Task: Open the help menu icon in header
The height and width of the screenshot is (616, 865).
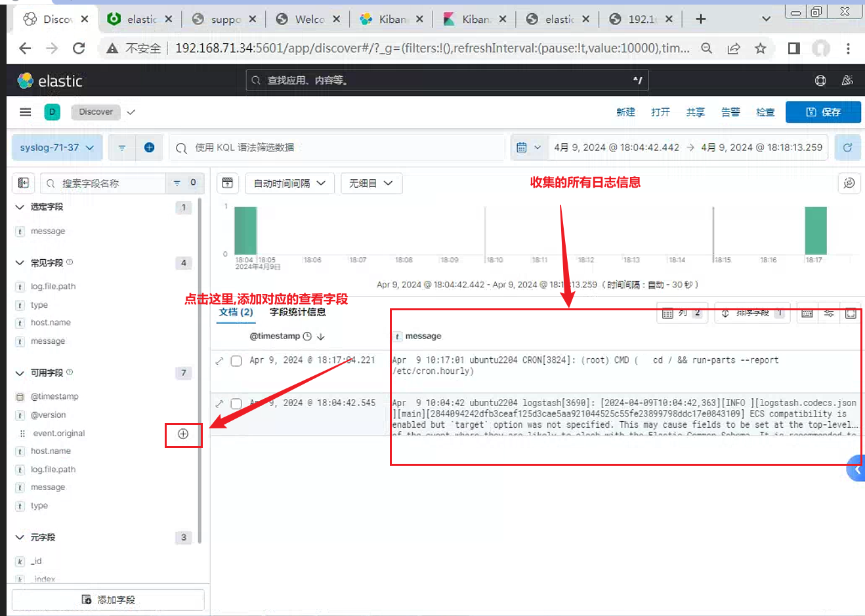Action: pyautogui.click(x=820, y=81)
